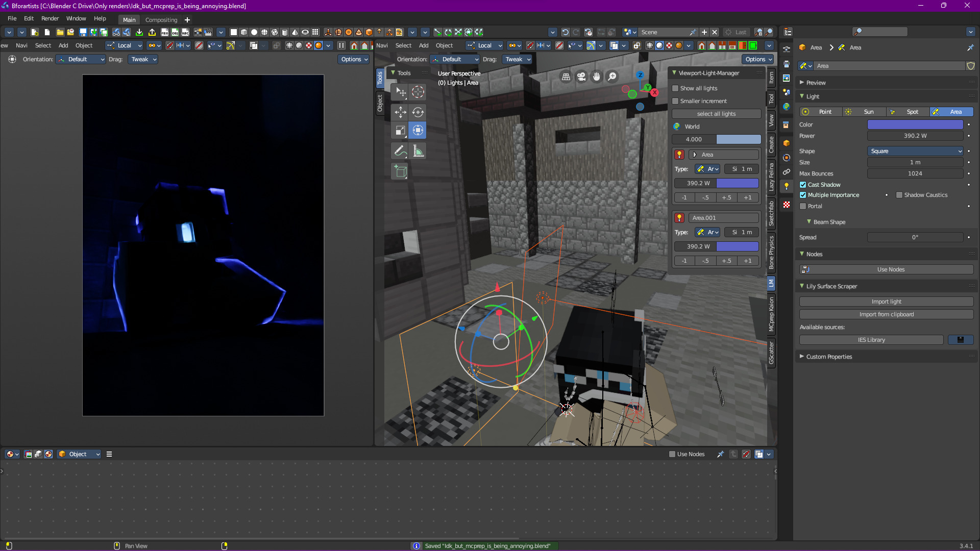Select the Annotate pencil tool
The width and height of the screenshot is (980, 551).
click(400, 151)
